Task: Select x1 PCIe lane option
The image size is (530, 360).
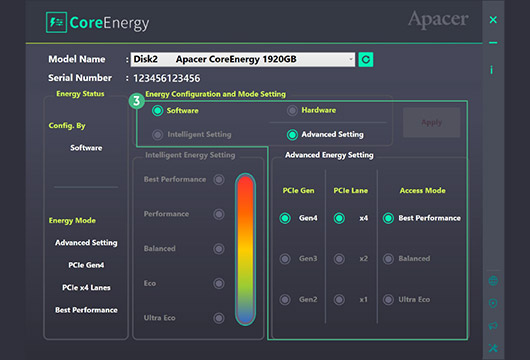Action: point(339,299)
